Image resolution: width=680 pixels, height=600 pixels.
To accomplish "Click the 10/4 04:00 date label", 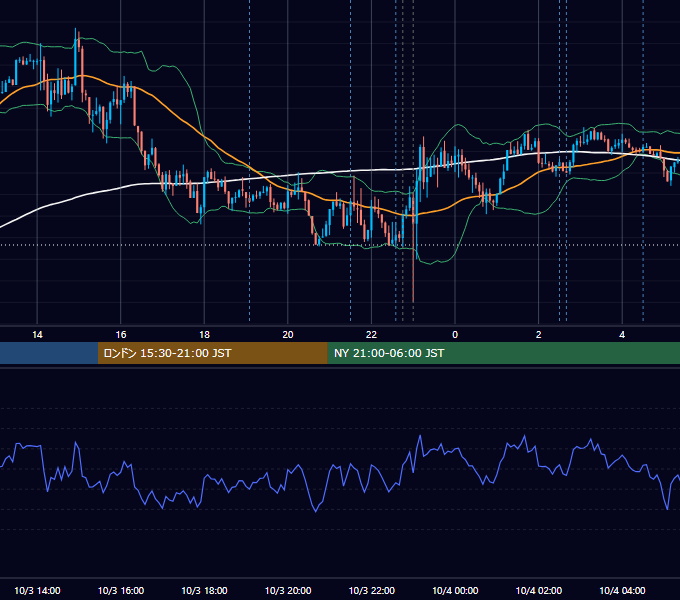I will (622, 590).
